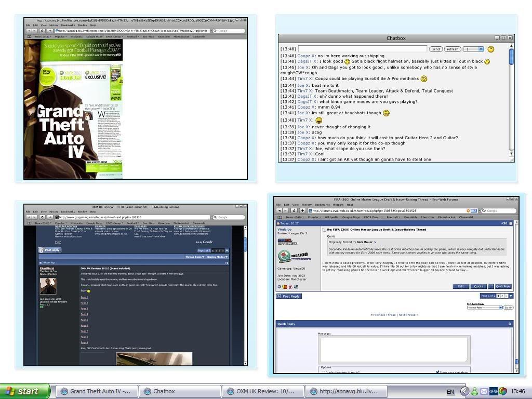
Task: Click the report post warning triangle icon
Action: [290, 287]
